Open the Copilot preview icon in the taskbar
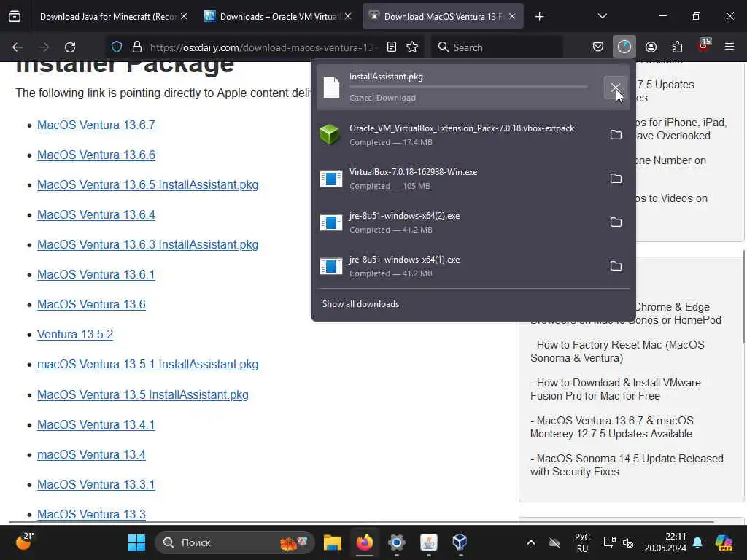This screenshot has height=560, width=747. [724, 542]
